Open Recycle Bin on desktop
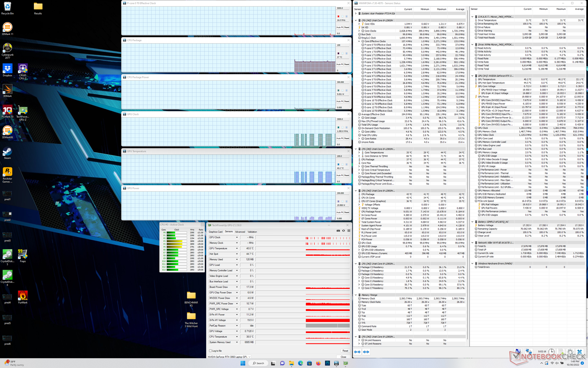588x368 pixels. [7, 8]
